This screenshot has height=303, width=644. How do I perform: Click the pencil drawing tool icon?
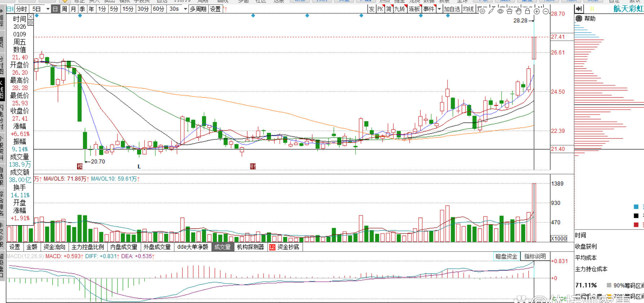coord(491,11)
